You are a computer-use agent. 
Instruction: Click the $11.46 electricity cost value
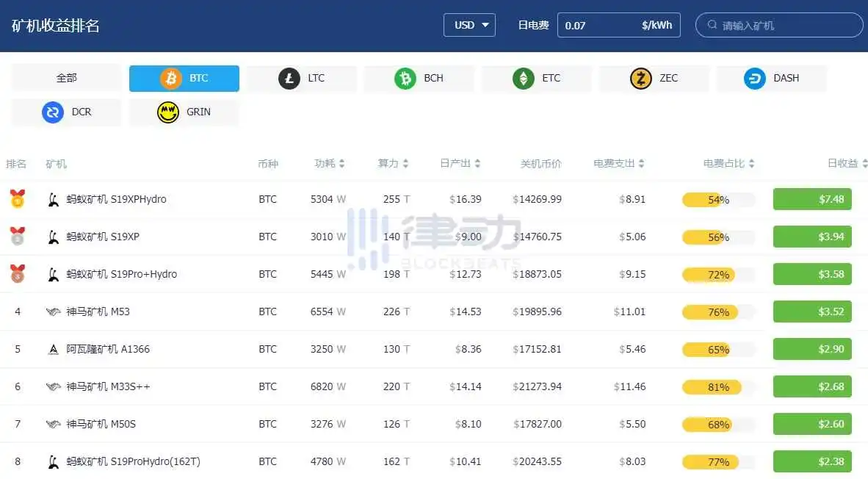coord(629,386)
